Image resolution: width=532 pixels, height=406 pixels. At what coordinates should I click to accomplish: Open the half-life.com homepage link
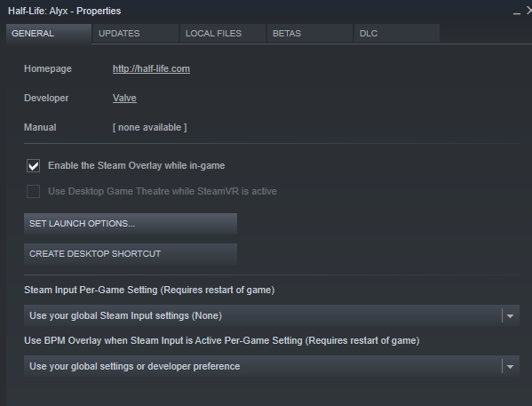point(151,69)
